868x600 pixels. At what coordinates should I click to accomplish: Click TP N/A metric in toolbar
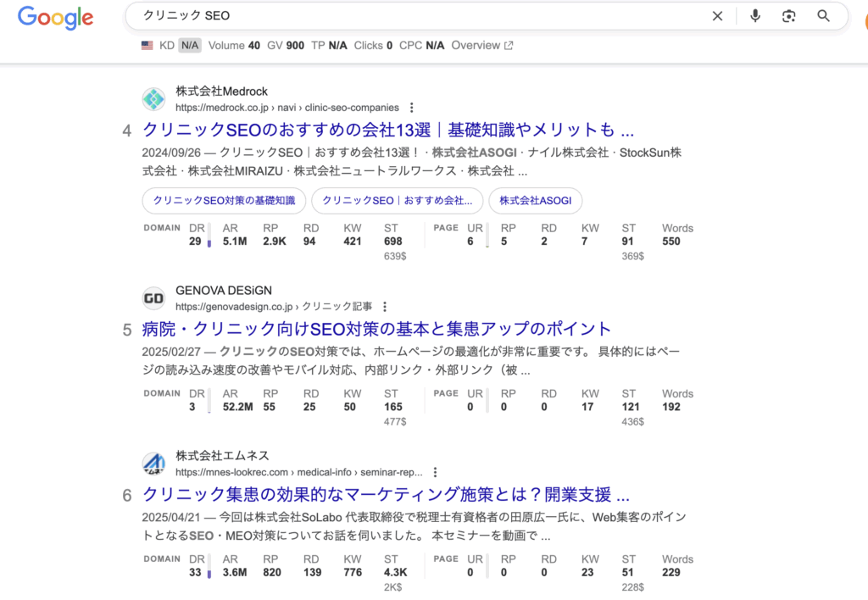329,46
